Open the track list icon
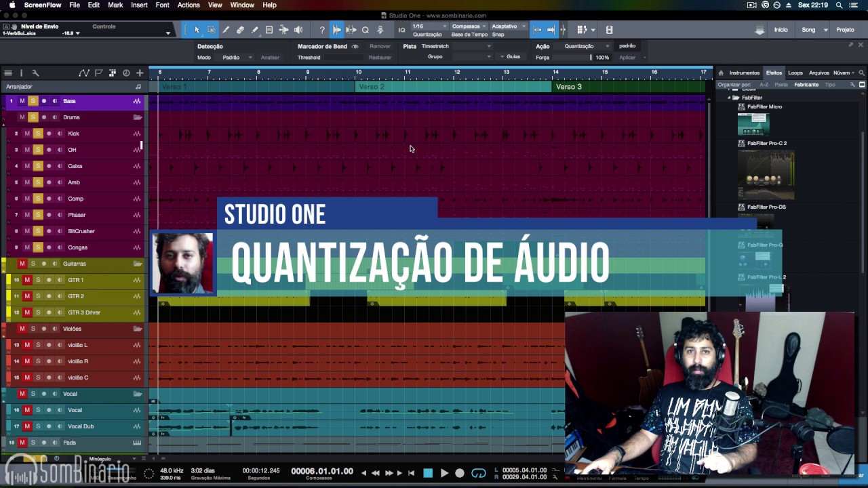The width and height of the screenshot is (868, 488). (x=8, y=73)
